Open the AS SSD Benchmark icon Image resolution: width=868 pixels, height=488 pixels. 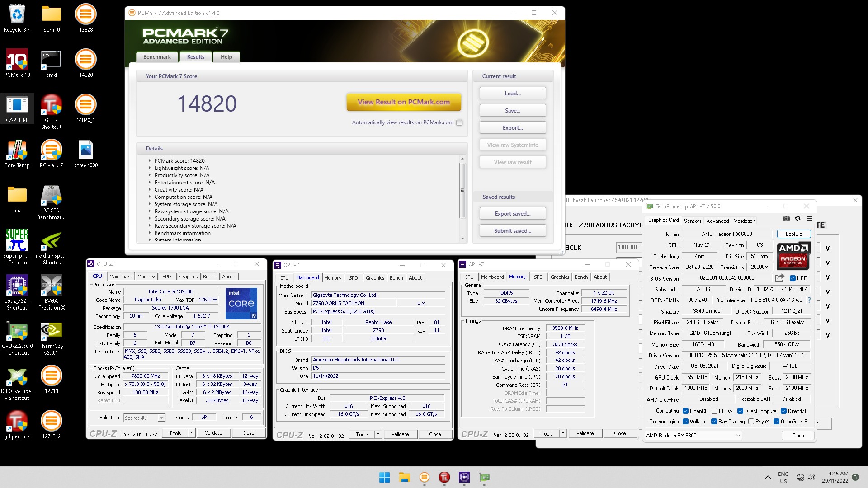52,202
